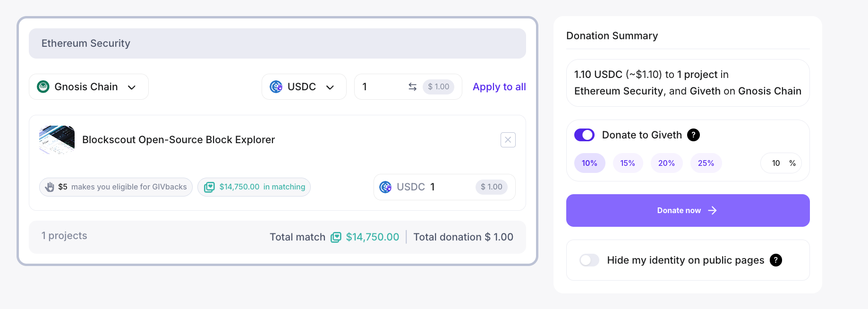Choose the 25% Giveth donation chip
The image size is (868, 309).
point(706,163)
